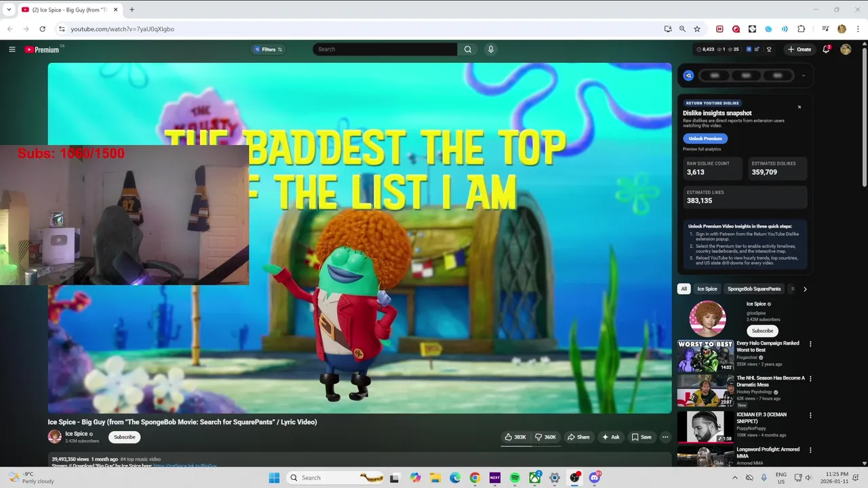Open options for NHL Season video
Viewport: 868px width, 488px height.
coord(810,379)
